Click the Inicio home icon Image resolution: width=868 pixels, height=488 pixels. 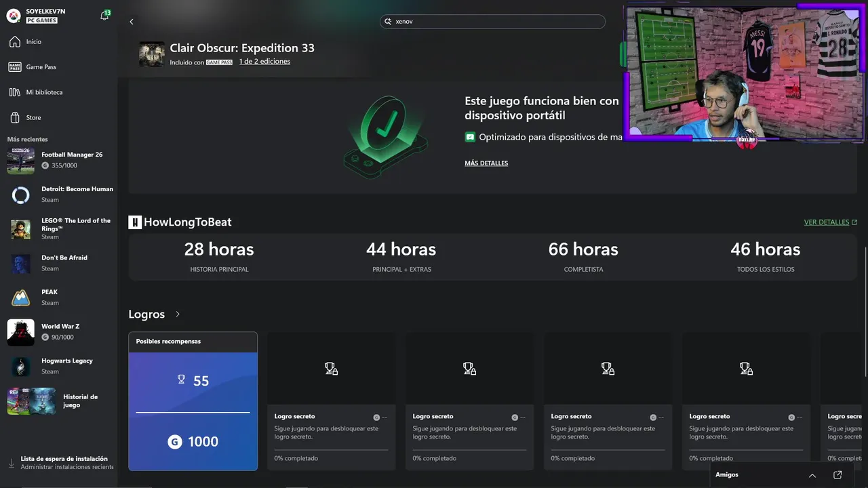tap(14, 42)
